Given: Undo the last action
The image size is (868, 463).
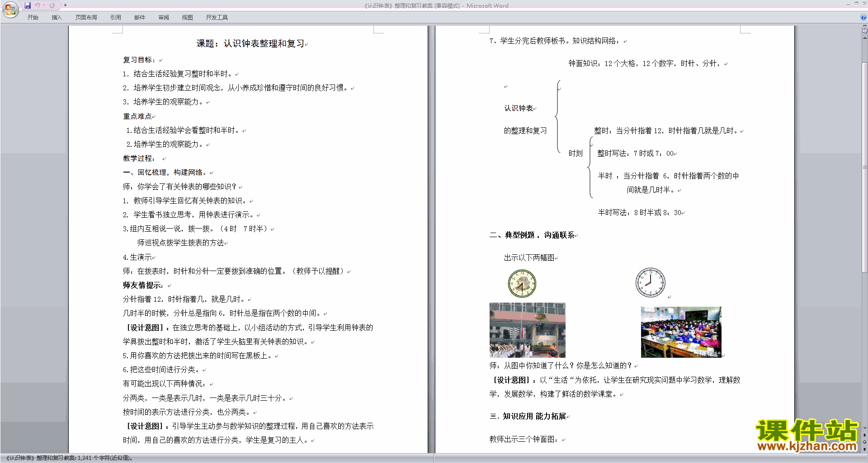Looking at the screenshot, I should pyautogui.click(x=38, y=5).
